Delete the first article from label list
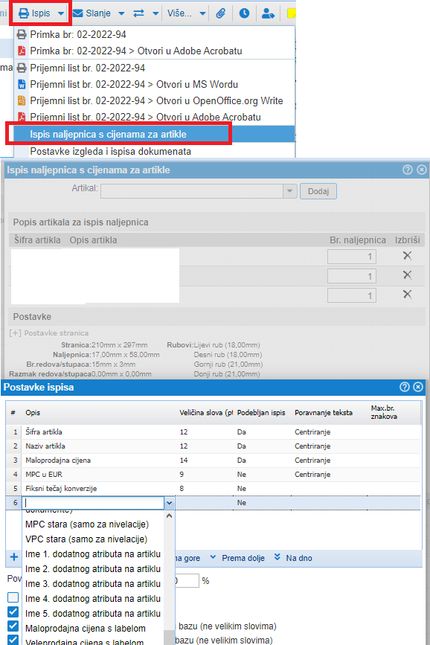 click(407, 255)
